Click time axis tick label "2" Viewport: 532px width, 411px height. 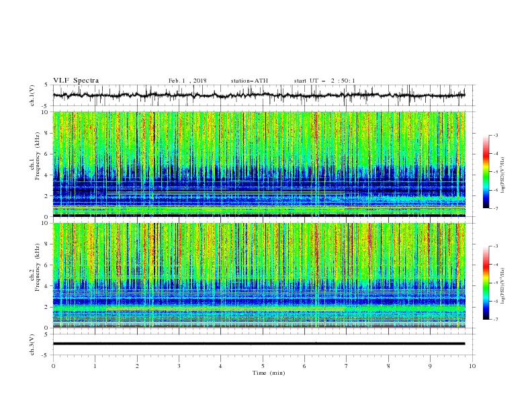[137, 366]
